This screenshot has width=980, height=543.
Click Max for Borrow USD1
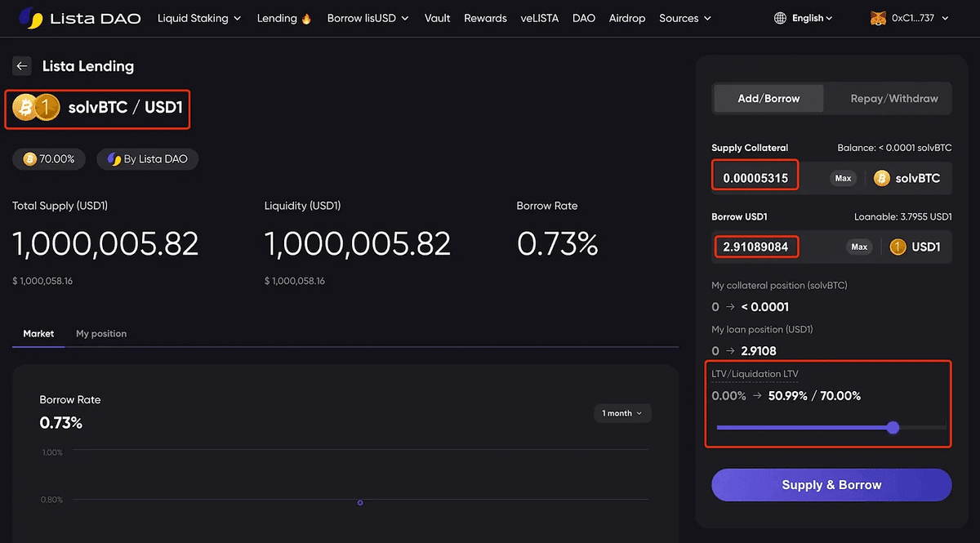click(859, 247)
